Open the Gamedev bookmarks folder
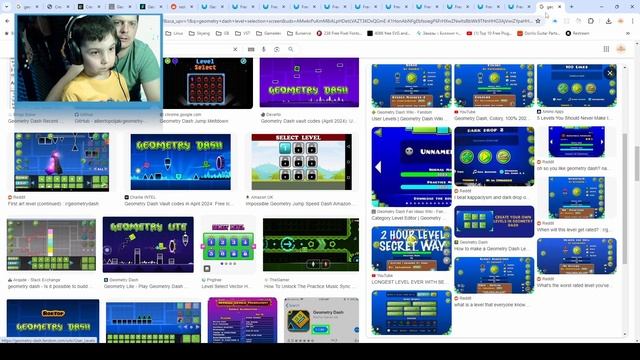 pyautogui.click(x=268, y=33)
